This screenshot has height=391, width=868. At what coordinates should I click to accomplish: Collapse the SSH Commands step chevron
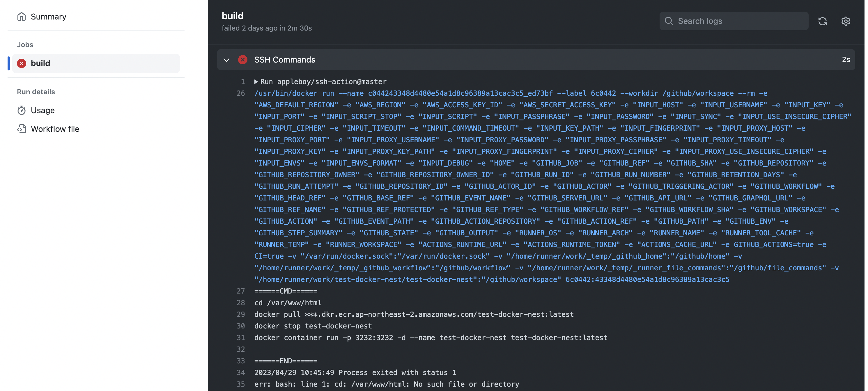226,60
